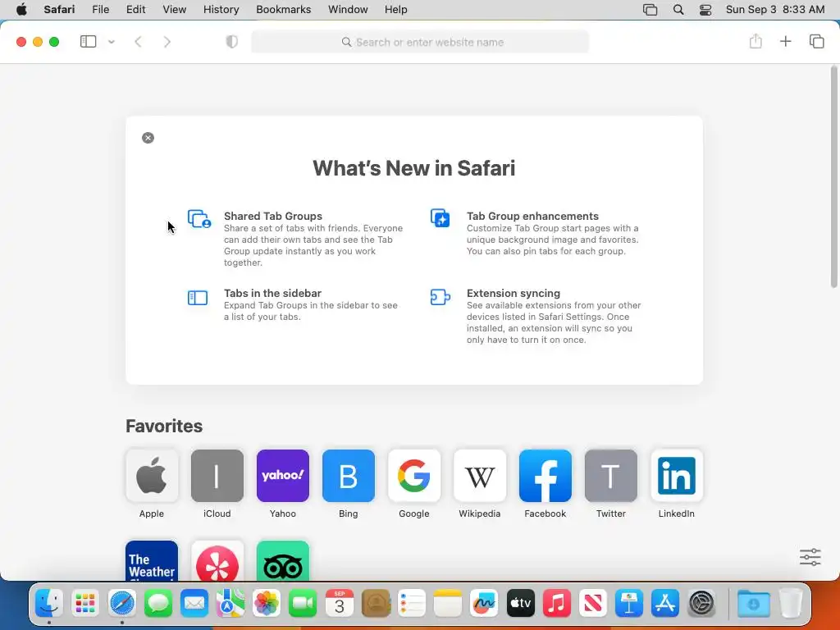Image resolution: width=840 pixels, height=630 pixels.
Task: Click the Extension syncing puzzle icon
Action: [441, 297]
